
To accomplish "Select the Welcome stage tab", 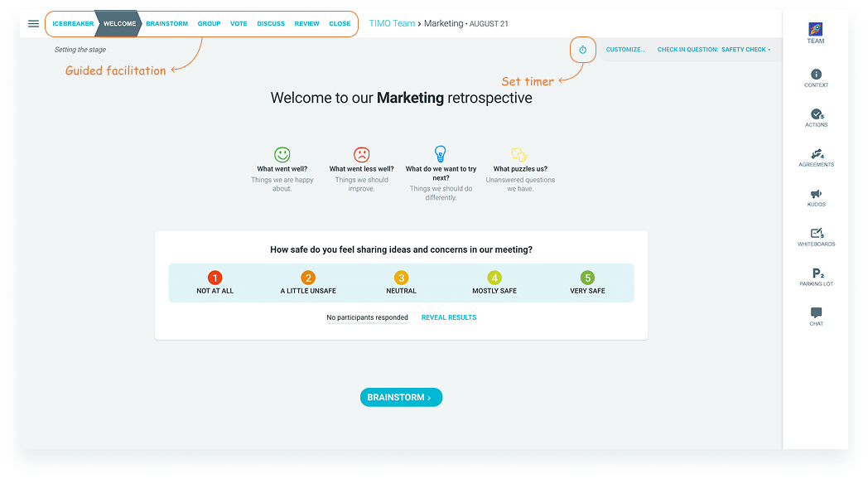I will pyautogui.click(x=119, y=24).
